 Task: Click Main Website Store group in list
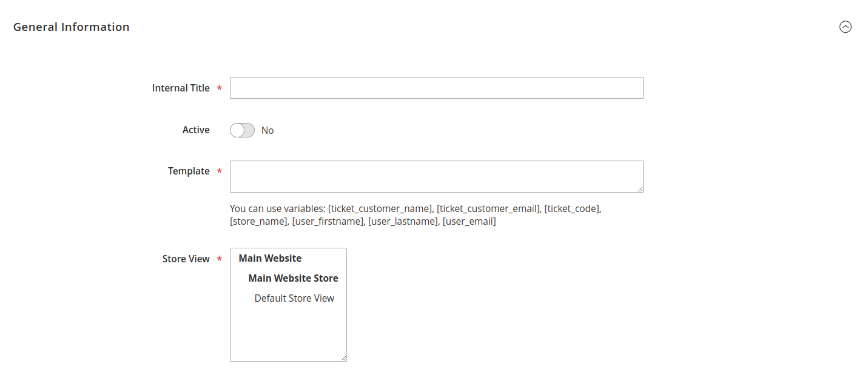click(293, 278)
